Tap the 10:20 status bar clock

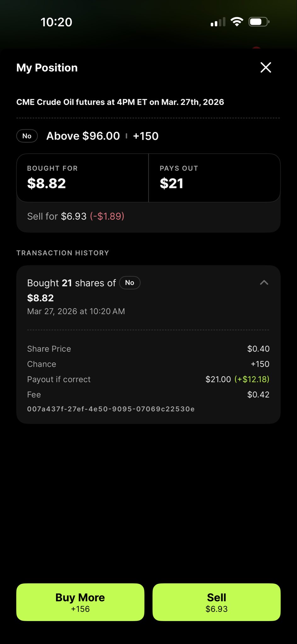pos(56,22)
